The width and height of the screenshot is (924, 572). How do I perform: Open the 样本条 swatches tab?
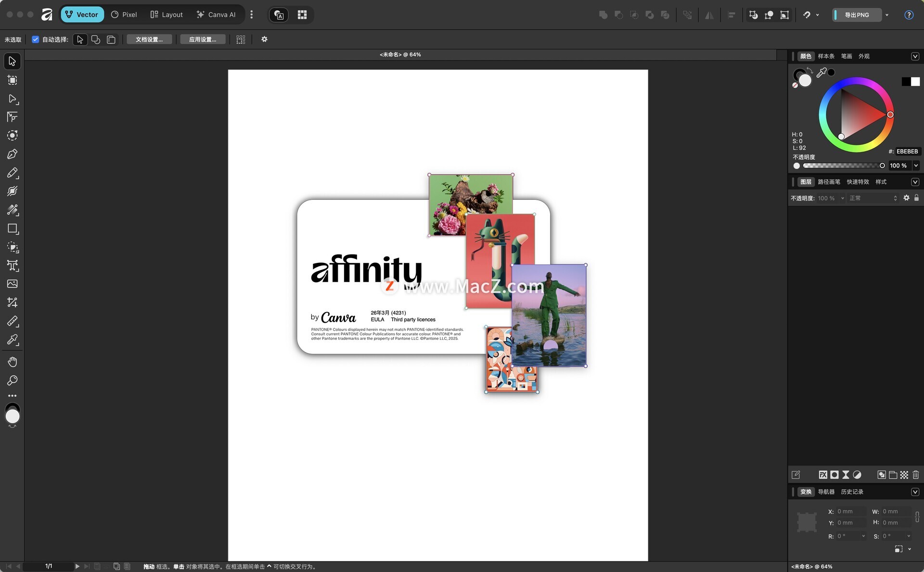pos(826,56)
